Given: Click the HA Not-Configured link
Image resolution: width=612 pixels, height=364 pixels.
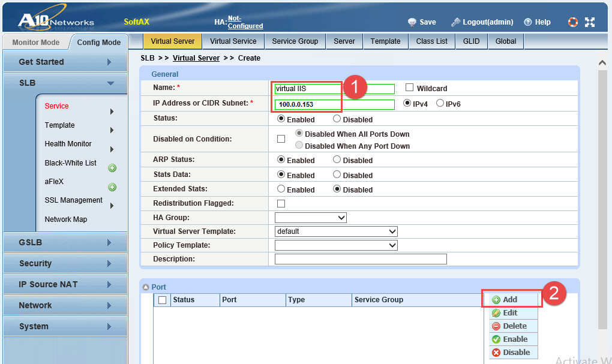Looking at the screenshot, I should click(245, 22).
